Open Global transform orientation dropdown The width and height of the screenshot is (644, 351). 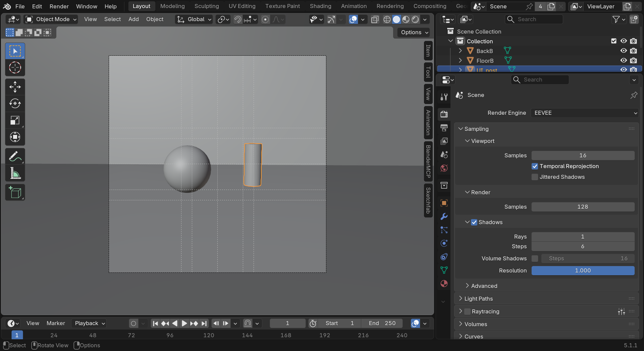pyautogui.click(x=195, y=19)
